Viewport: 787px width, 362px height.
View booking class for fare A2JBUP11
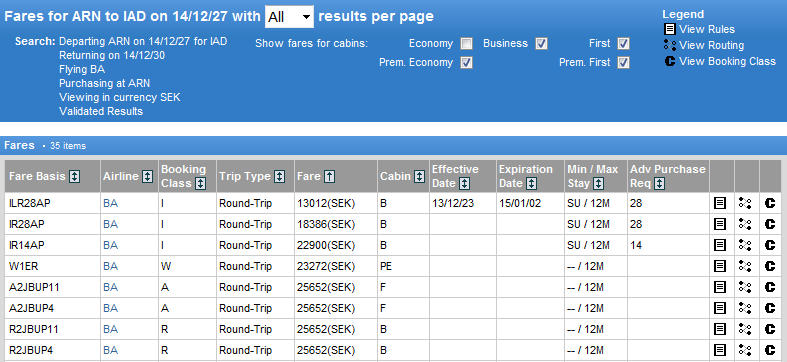[770, 287]
